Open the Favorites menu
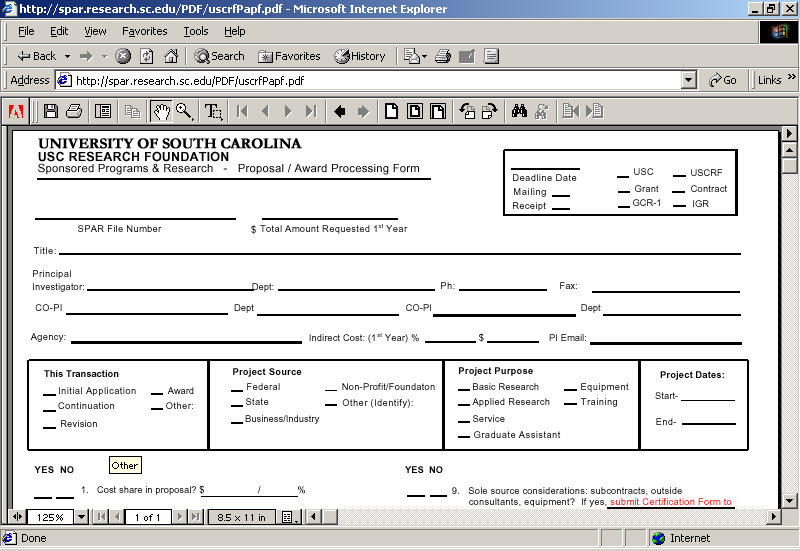800x551 pixels. pyautogui.click(x=145, y=31)
